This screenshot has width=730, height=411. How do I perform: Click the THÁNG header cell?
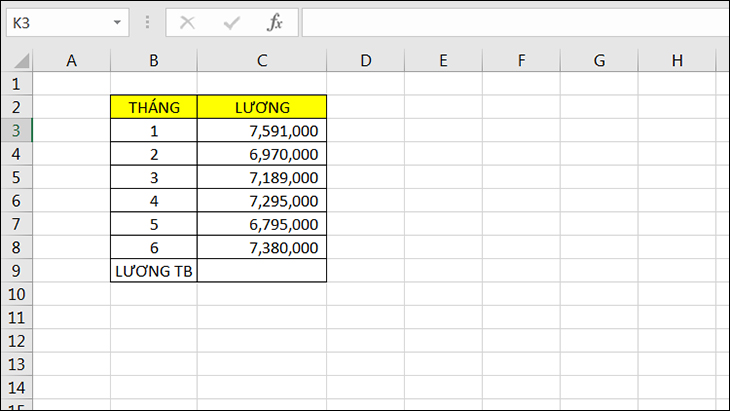point(154,107)
